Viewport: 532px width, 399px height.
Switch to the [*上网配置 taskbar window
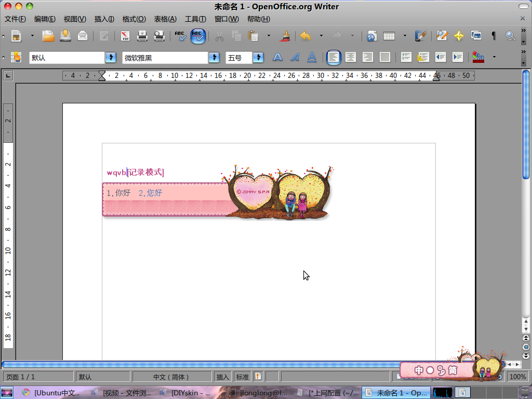tap(328, 393)
